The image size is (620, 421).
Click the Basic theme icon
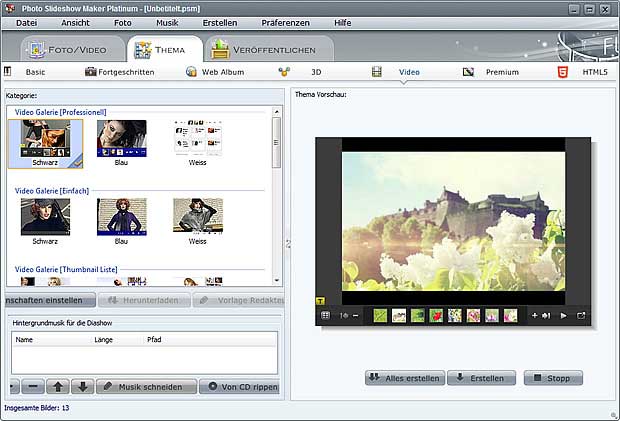(x=8, y=72)
